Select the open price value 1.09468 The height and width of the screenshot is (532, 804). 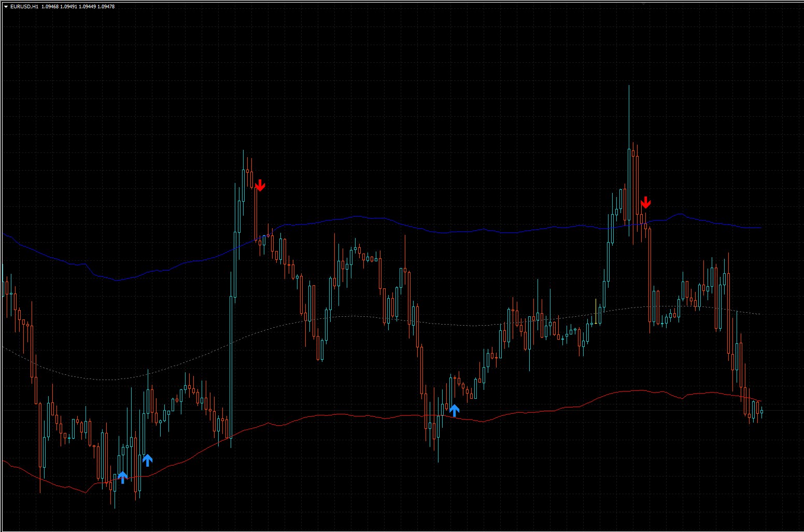click(x=50, y=7)
